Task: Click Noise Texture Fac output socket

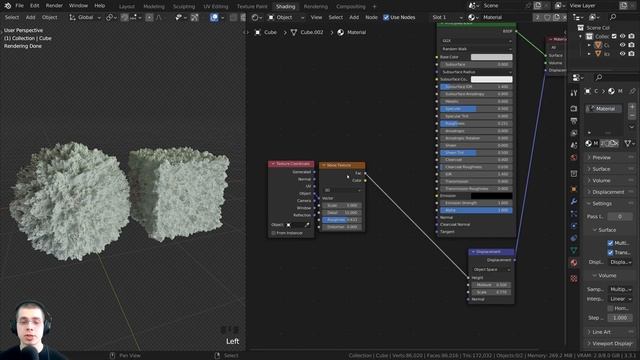Action: [x=365, y=173]
